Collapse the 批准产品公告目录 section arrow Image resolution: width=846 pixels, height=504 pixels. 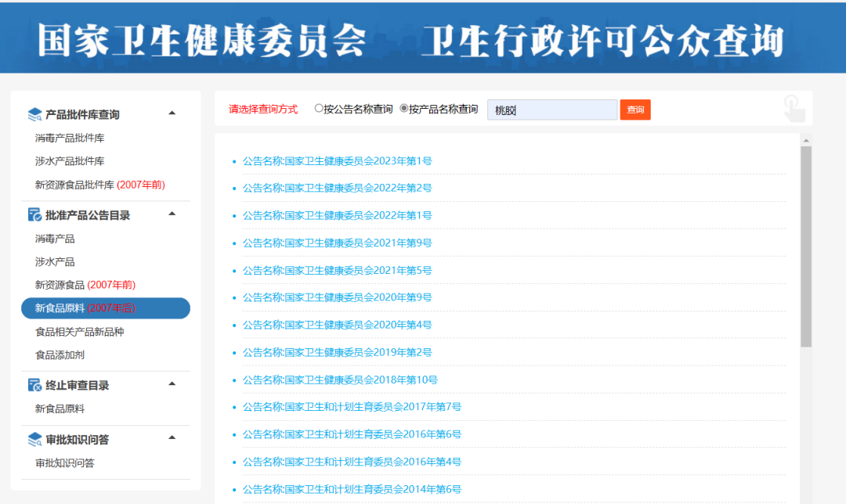coord(172,214)
